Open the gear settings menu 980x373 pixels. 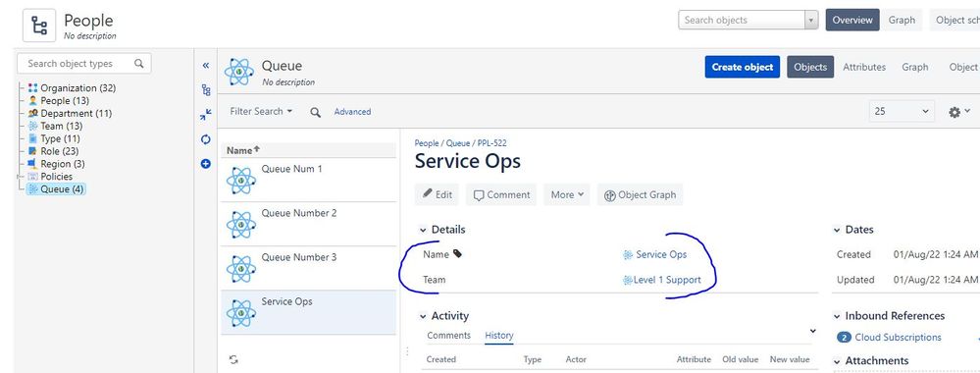tap(958, 112)
